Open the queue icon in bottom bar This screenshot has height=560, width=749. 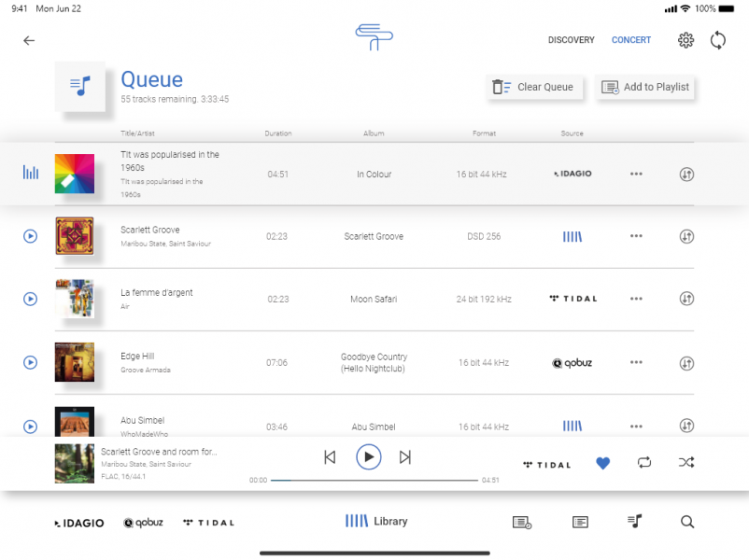[635, 522]
